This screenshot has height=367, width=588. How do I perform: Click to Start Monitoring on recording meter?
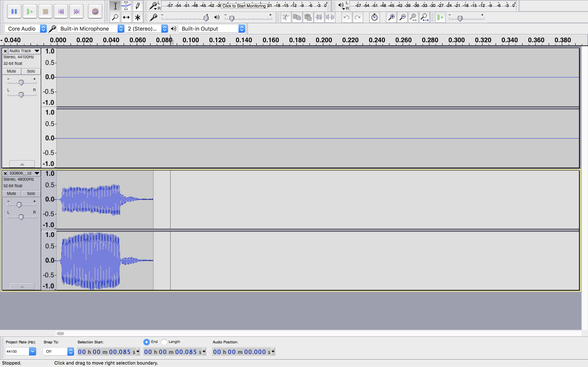coord(244,6)
